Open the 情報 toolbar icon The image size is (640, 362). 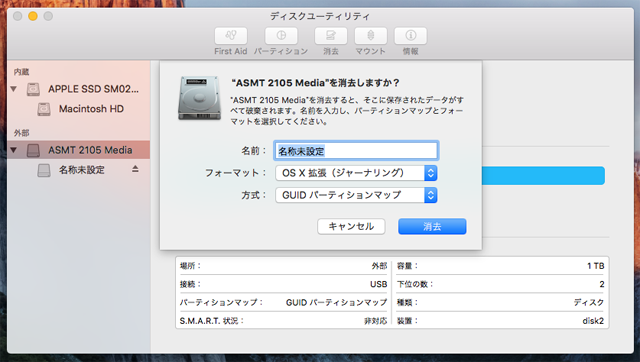pyautogui.click(x=411, y=36)
